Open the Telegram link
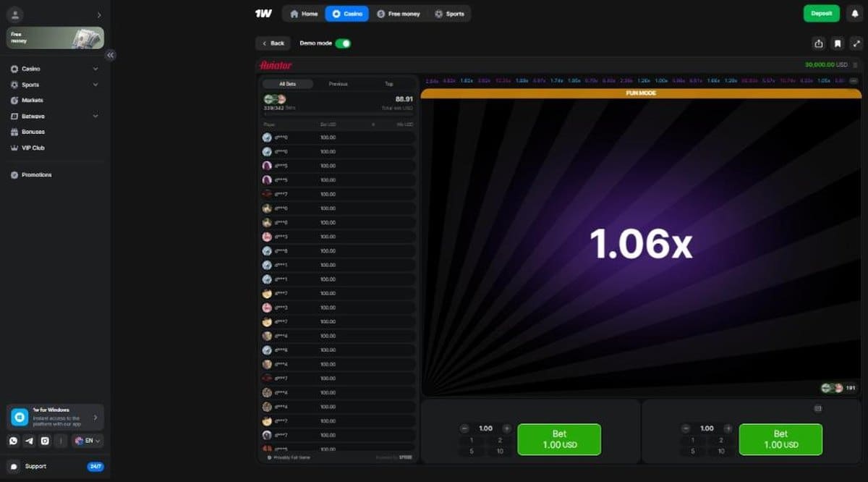The width and height of the screenshot is (868, 482). click(x=29, y=440)
